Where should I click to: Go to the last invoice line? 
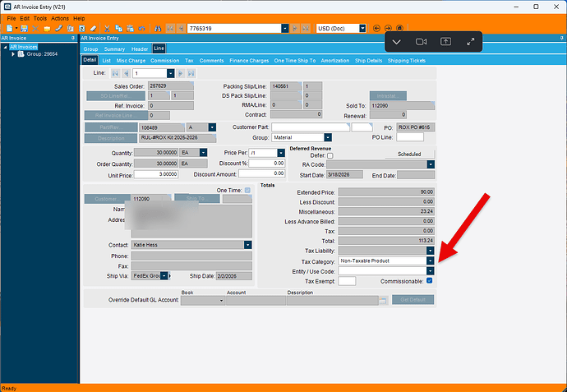[x=191, y=73]
